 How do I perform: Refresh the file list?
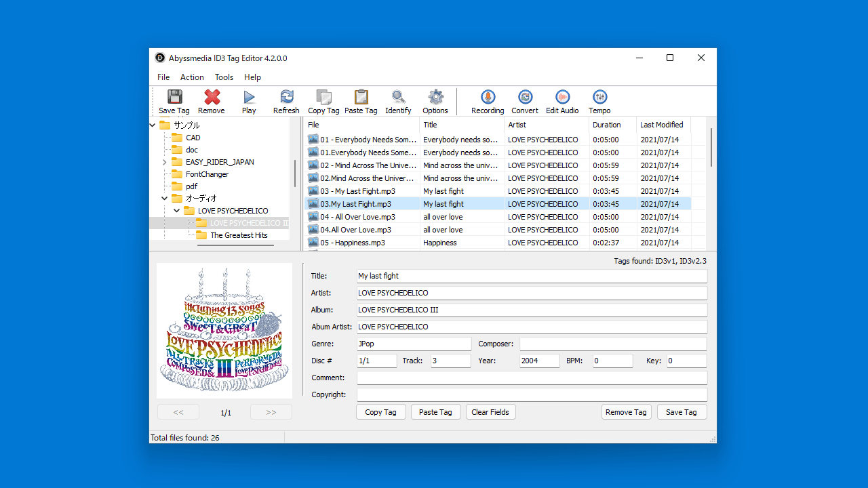(x=286, y=97)
